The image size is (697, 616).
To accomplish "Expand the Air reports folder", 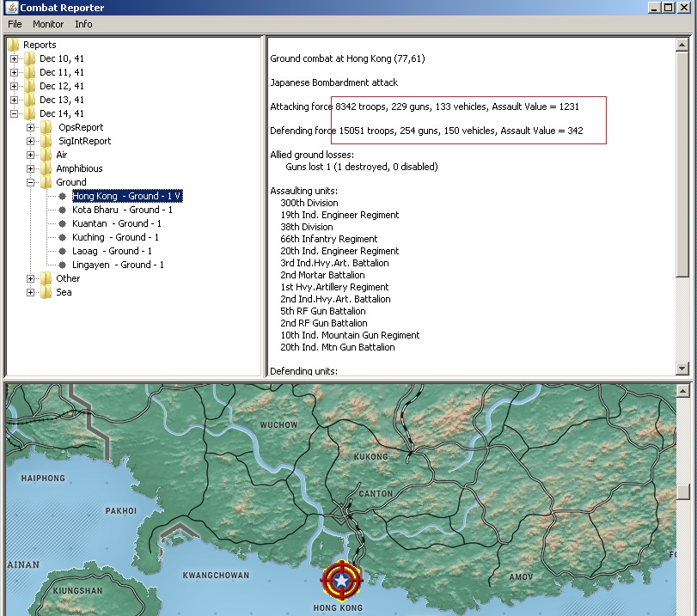I will pos(30,156).
